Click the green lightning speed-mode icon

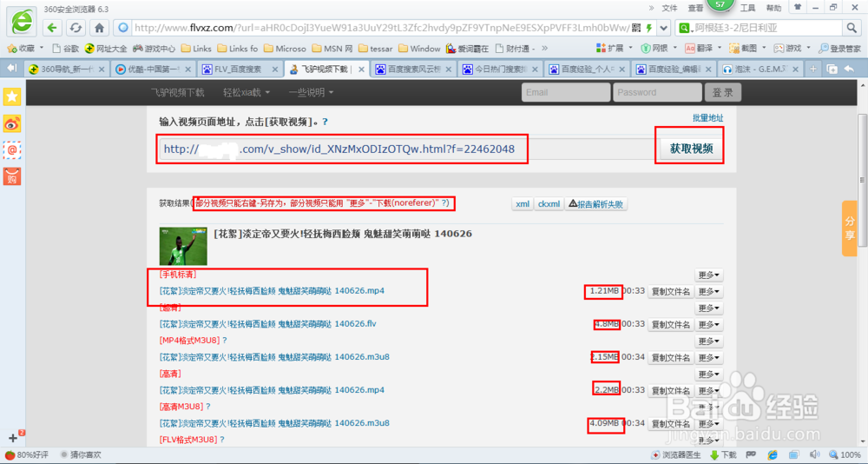[648, 28]
